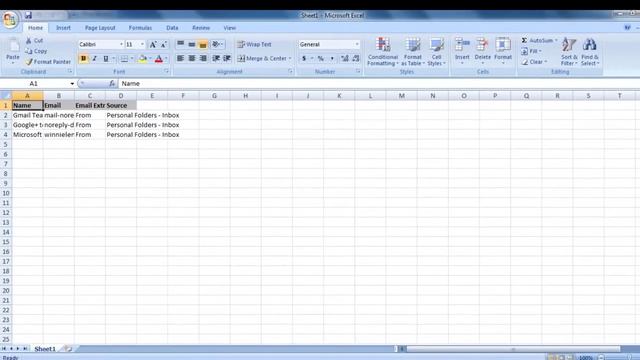Open the Font dialog launcher
Screen dimensions: 640x360
(x=166, y=71)
